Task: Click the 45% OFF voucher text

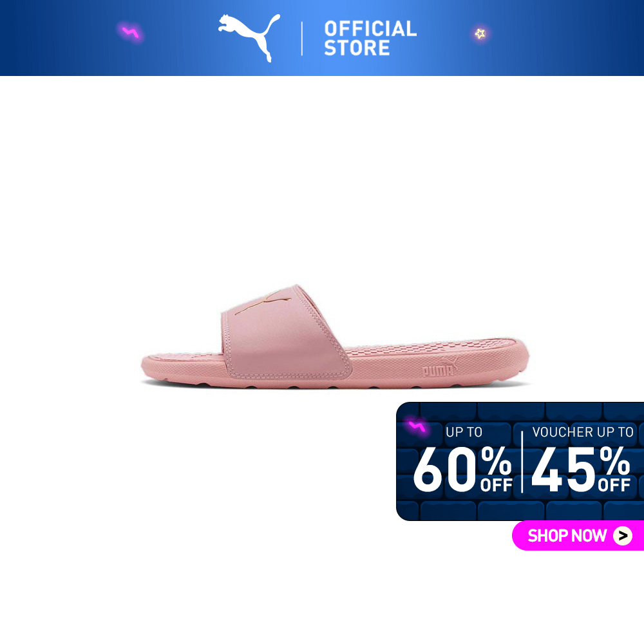Action: pyautogui.click(x=581, y=469)
